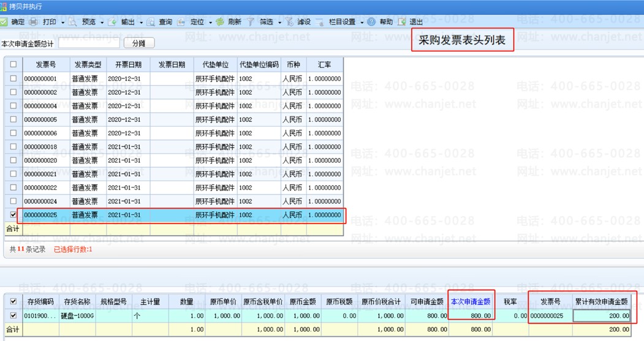Expand the 打印 dropdown arrow
The width and height of the screenshot is (644, 341).
pos(63,23)
